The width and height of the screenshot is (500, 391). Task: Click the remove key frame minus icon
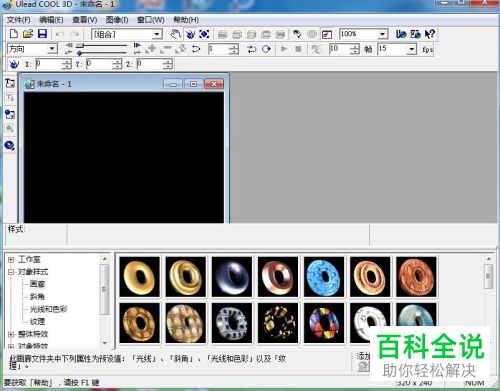pos(166,49)
